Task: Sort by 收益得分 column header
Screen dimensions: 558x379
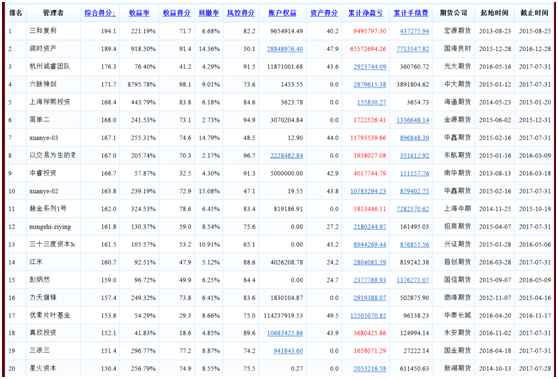Action: pos(177,13)
